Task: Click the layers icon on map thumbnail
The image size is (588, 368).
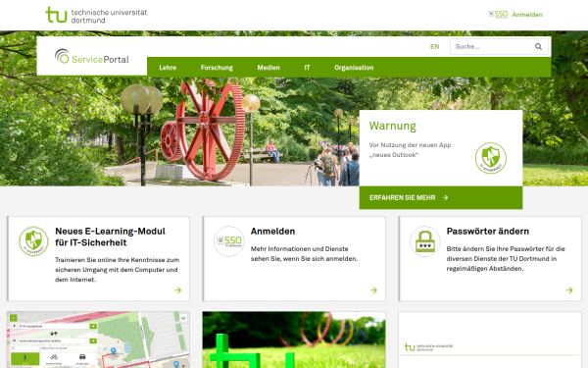Action: click(183, 318)
